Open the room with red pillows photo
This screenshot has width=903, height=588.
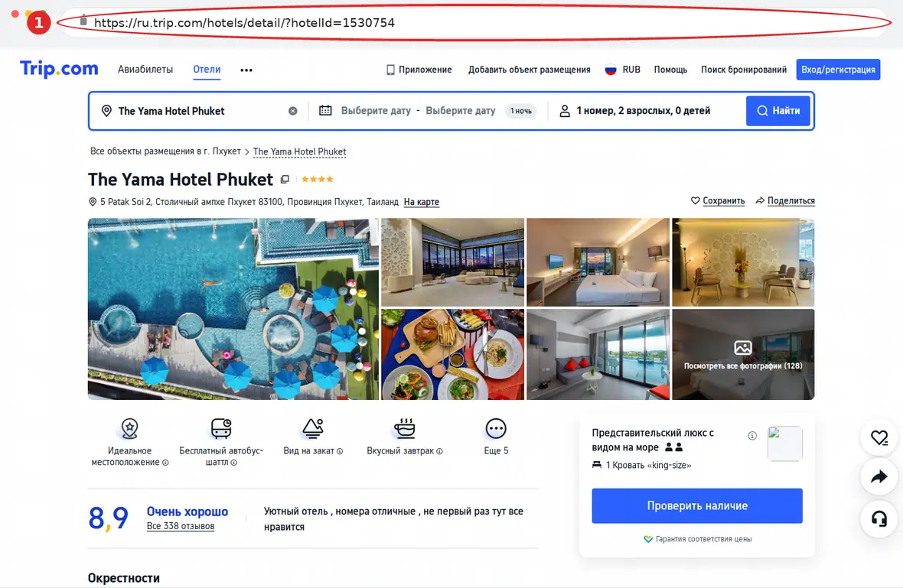point(598,355)
